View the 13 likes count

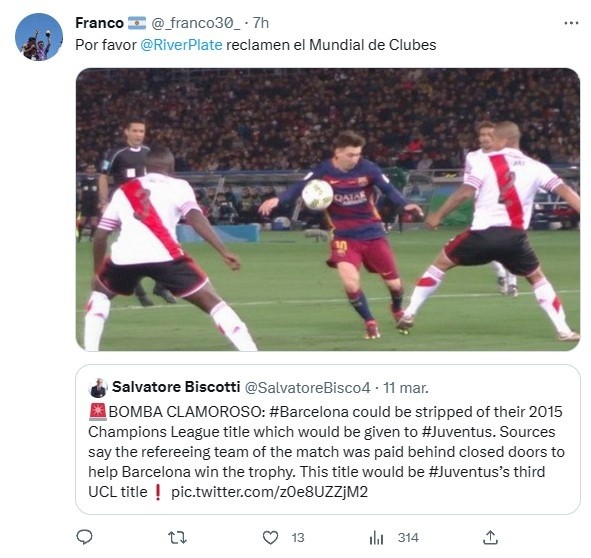click(298, 538)
